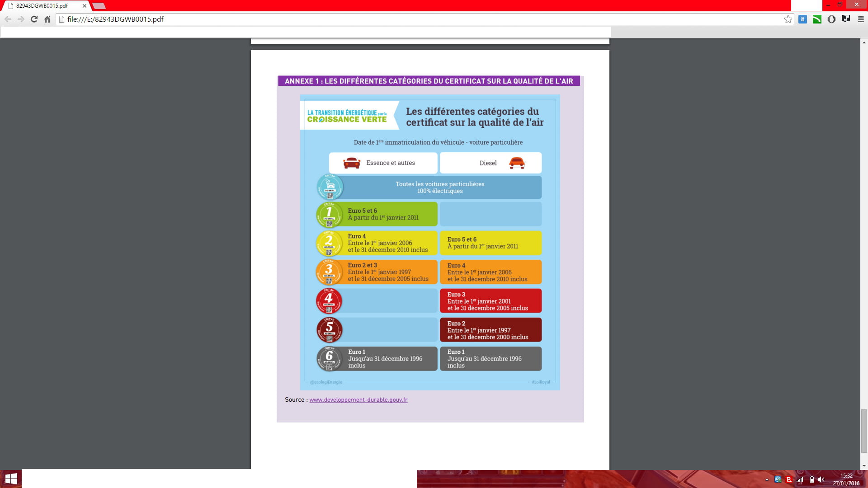Screen dimensions: 868x488
Task: Open the Chrome hamburger menu
Action: 861,19
